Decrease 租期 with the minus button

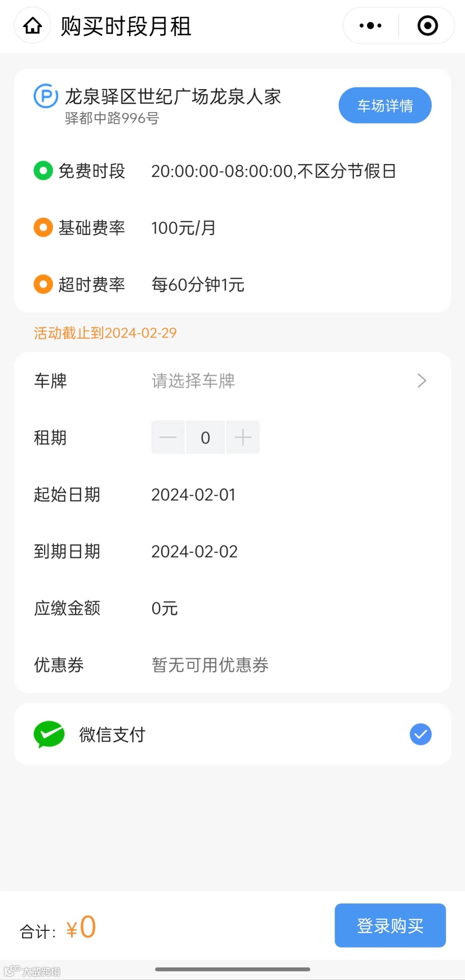(x=168, y=437)
